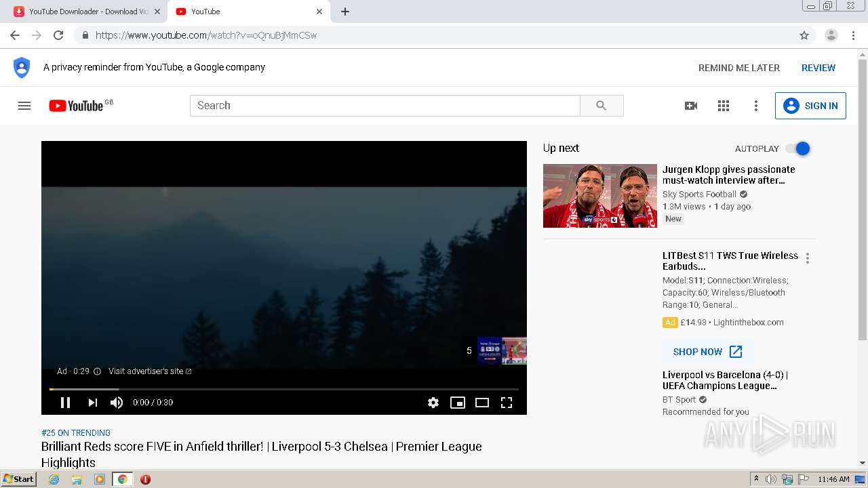Mute the video volume
This screenshot has width=868, height=488.
click(x=117, y=403)
